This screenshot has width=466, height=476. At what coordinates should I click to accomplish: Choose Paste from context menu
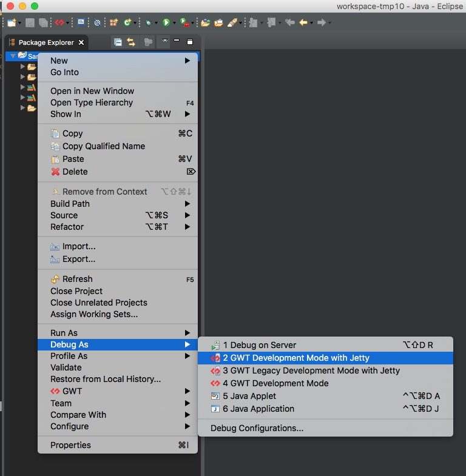[x=118, y=159]
